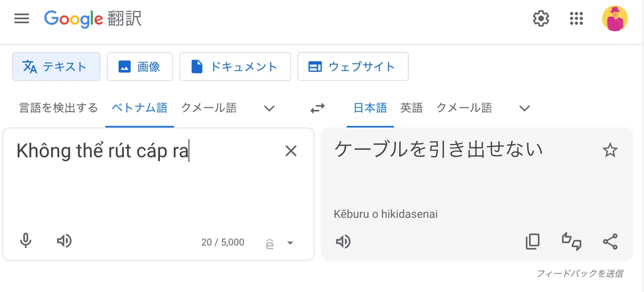
Task: Expand the target language list
Action: (x=525, y=108)
